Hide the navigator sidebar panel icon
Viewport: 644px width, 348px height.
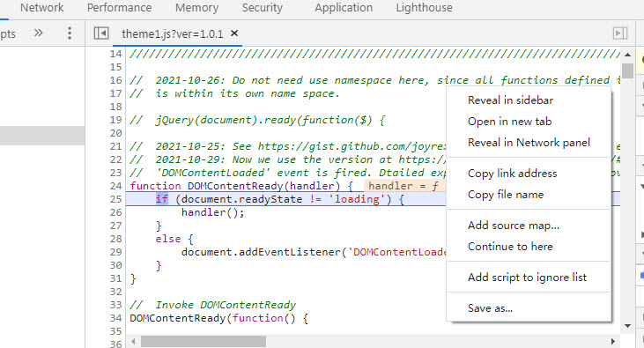tap(101, 33)
